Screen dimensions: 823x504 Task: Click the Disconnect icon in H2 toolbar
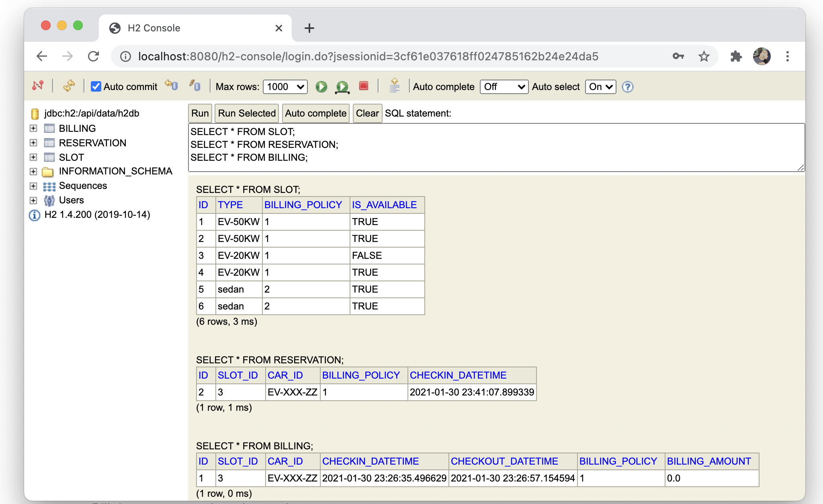click(38, 86)
